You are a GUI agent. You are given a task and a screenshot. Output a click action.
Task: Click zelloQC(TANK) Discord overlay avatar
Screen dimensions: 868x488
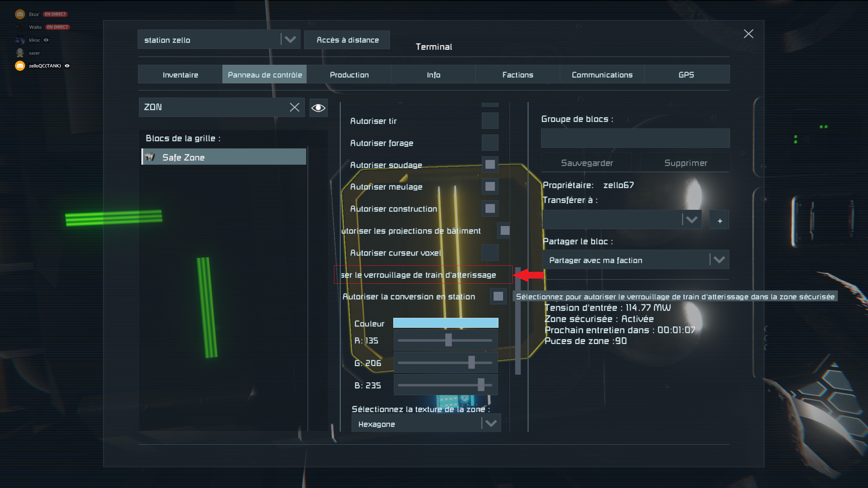tap(20, 66)
